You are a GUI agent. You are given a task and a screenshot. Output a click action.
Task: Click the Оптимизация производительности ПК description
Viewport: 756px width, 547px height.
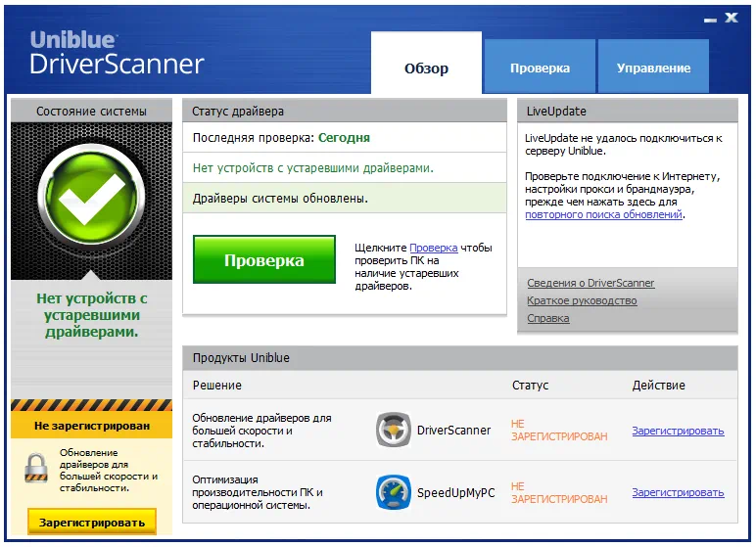[258, 492]
